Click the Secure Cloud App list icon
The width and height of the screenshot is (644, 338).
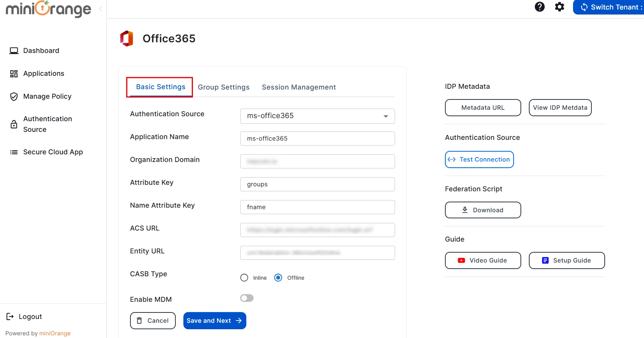click(x=14, y=152)
